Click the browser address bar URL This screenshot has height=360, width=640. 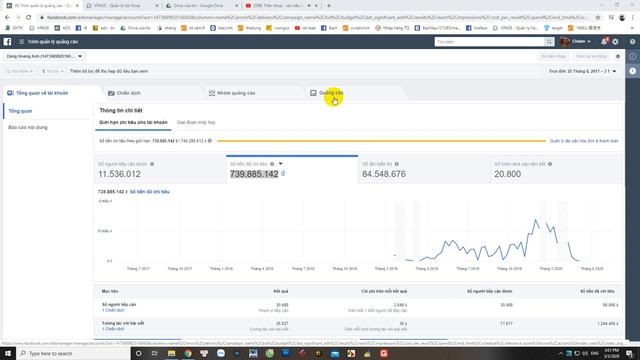click(317, 17)
